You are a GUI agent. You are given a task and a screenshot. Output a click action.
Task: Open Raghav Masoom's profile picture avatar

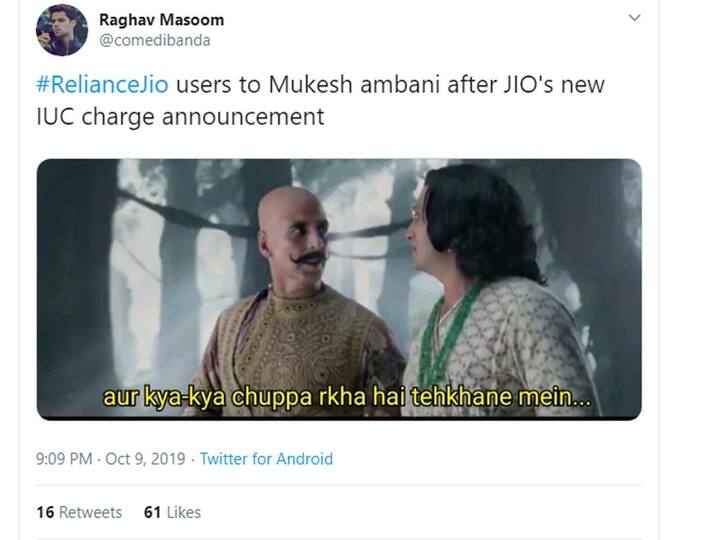62,30
